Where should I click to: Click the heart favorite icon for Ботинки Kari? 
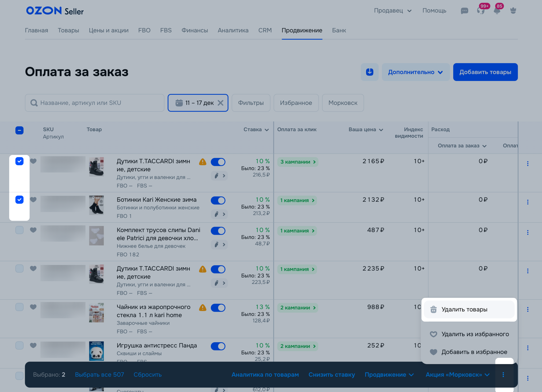(33, 200)
